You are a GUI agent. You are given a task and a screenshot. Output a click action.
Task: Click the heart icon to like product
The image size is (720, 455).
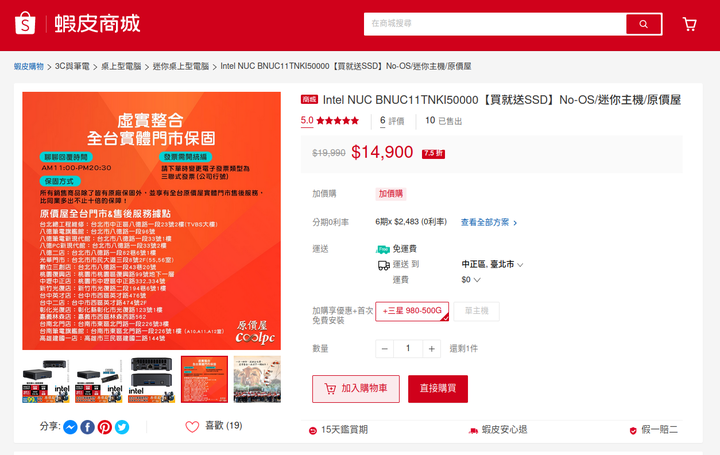pyautogui.click(x=192, y=427)
